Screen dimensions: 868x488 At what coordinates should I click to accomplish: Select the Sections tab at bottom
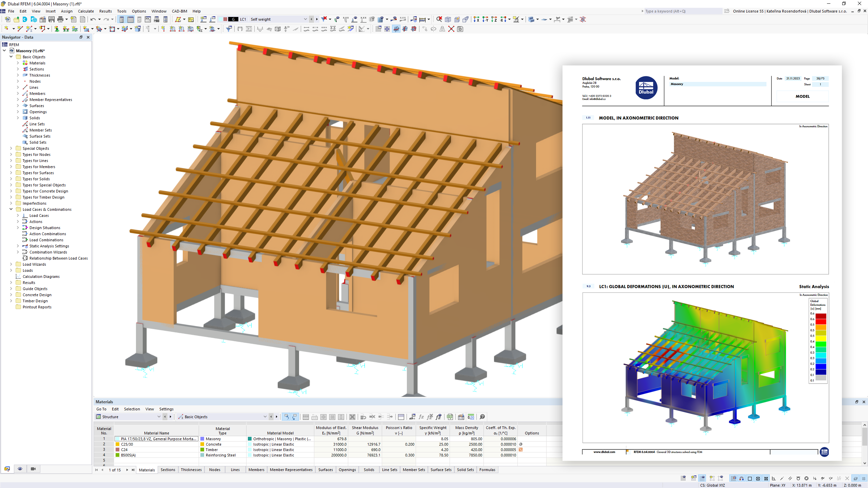coord(169,469)
